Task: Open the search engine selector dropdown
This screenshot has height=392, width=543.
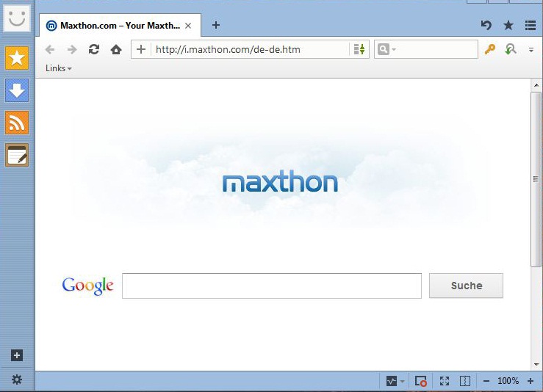Action: tap(386, 49)
